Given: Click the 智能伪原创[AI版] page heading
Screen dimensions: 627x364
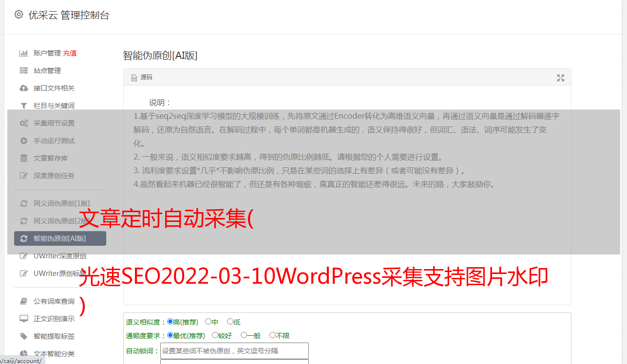Looking at the screenshot, I should [160, 55].
